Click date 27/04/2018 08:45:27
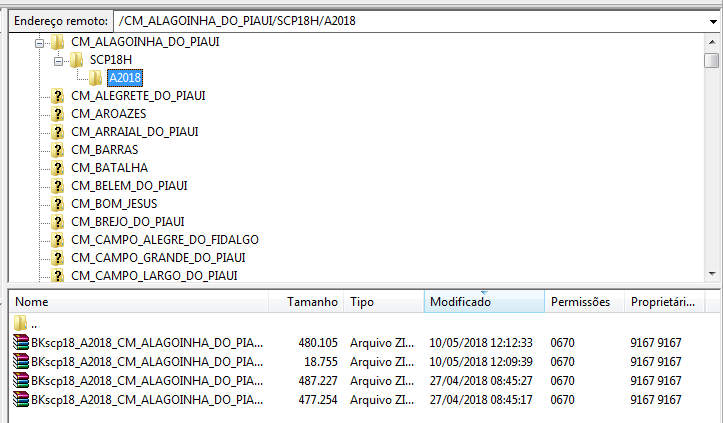The image size is (723, 423). (x=481, y=381)
